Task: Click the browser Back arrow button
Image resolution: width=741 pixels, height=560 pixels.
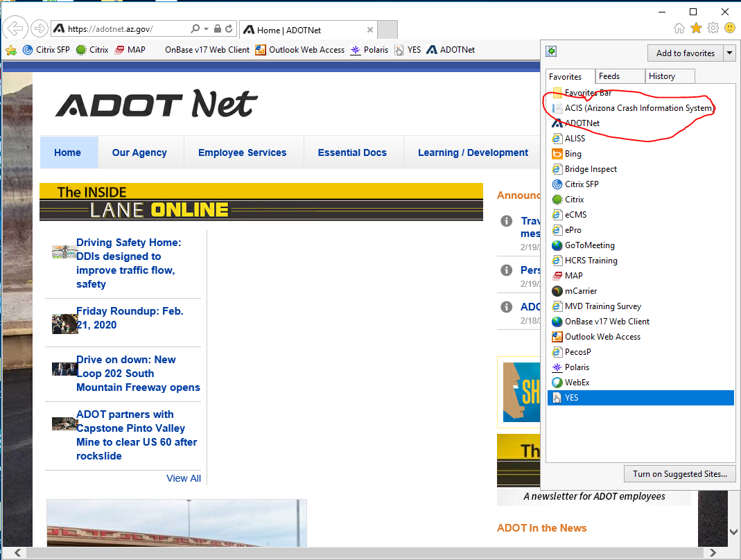Action: [x=15, y=29]
